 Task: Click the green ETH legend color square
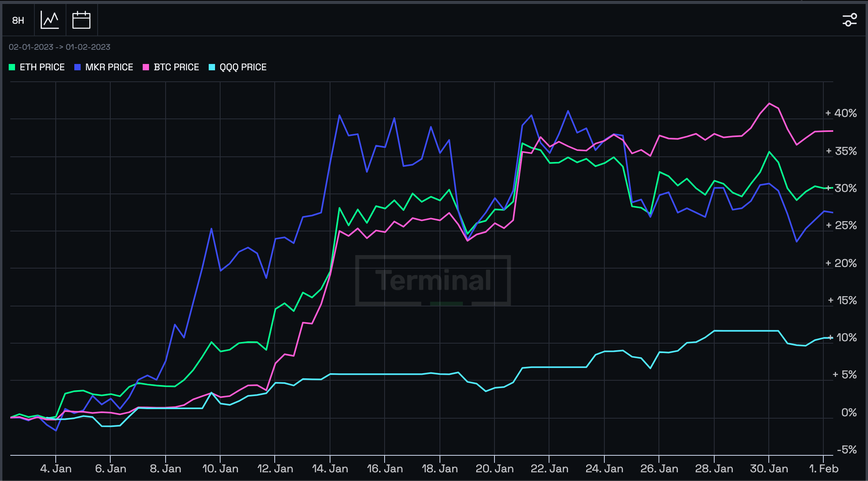pyautogui.click(x=12, y=67)
